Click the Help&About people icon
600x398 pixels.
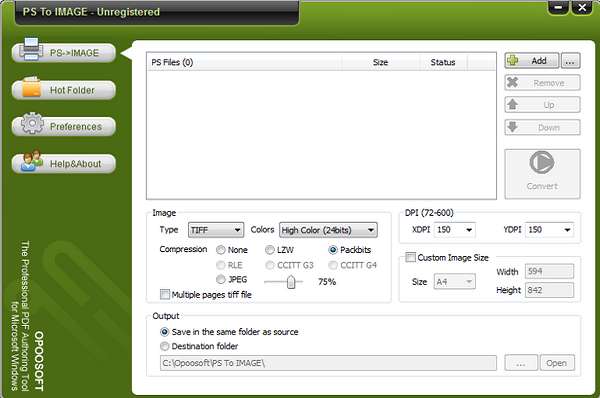tap(32, 160)
